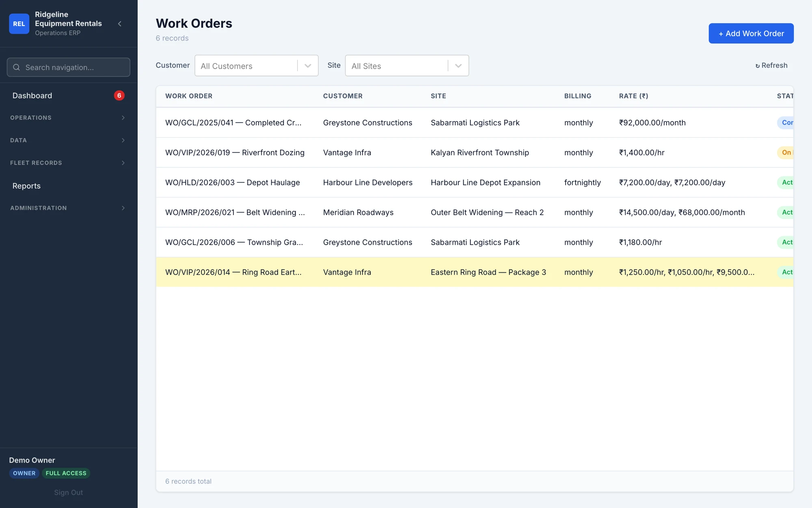Viewport: 812px width, 508px height.
Task: Click status badge in the WO/GCL/2025/041 row
Action: click(x=785, y=123)
